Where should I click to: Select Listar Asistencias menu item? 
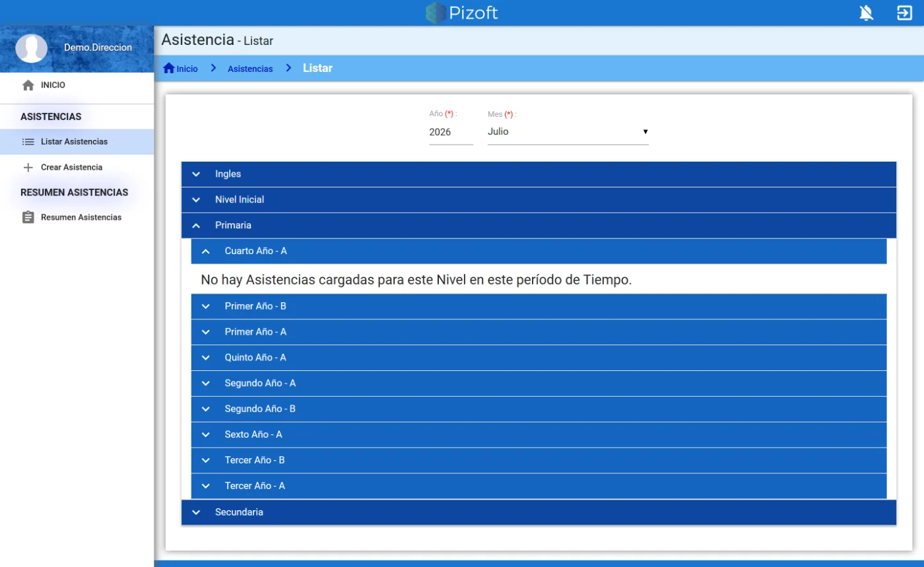point(77,142)
